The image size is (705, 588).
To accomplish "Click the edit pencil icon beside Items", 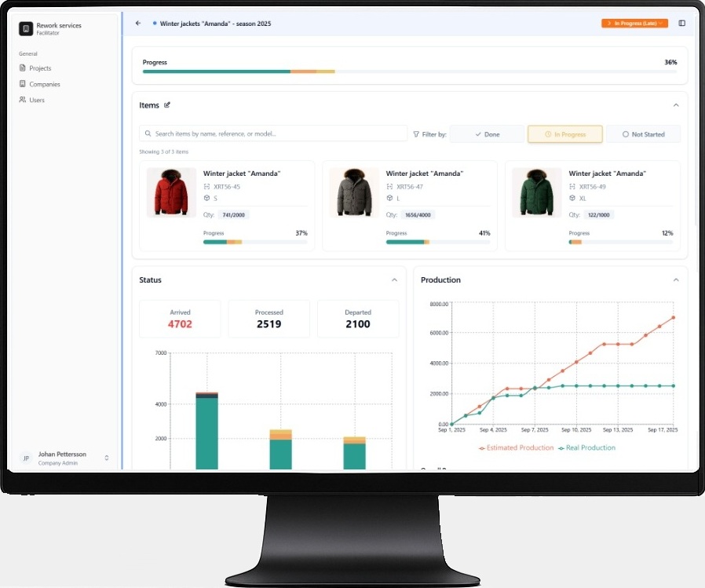I will (x=167, y=105).
